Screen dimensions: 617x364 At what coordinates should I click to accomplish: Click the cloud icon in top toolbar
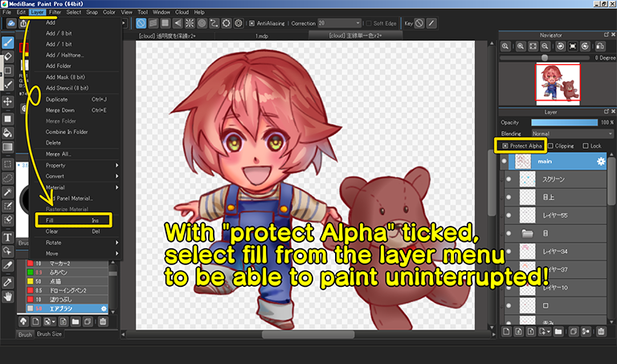tap(11, 23)
